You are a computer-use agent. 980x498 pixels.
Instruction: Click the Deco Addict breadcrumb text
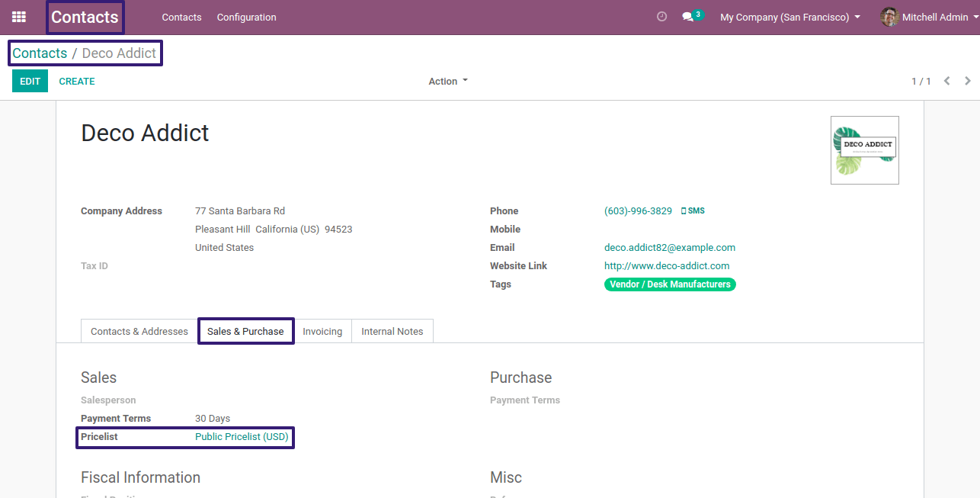[x=119, y=53]
